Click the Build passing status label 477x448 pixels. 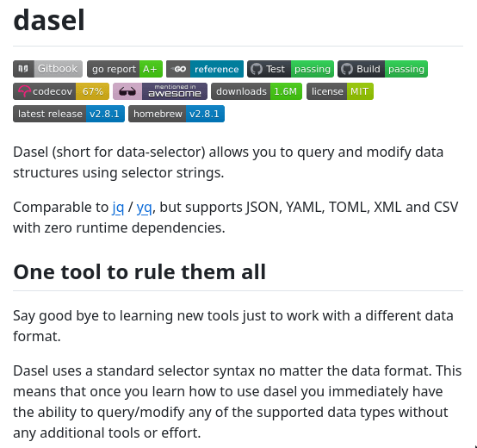[x=406, y=69]
